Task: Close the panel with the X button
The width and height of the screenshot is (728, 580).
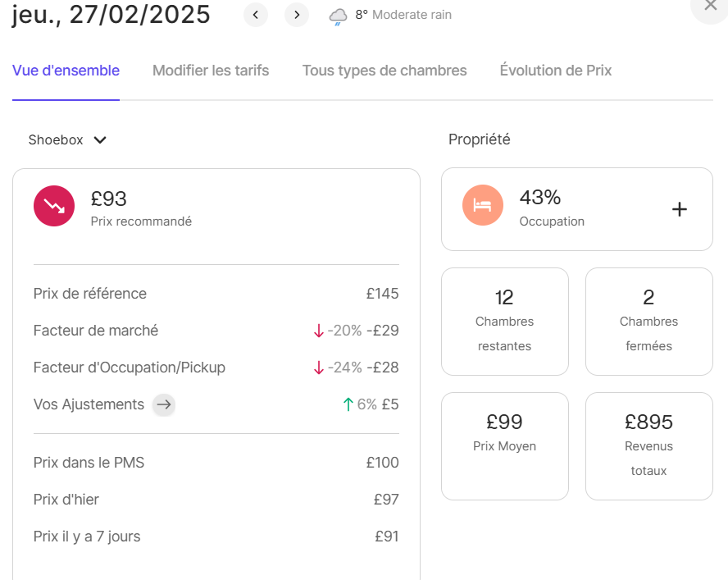Action: click(709, 7)
